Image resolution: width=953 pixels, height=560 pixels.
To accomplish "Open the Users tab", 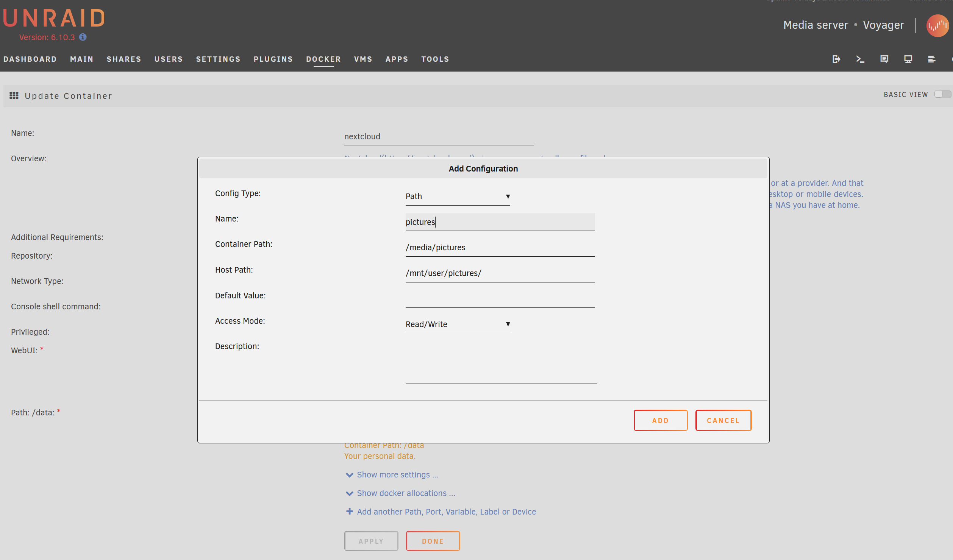I will tap(169, 59).
